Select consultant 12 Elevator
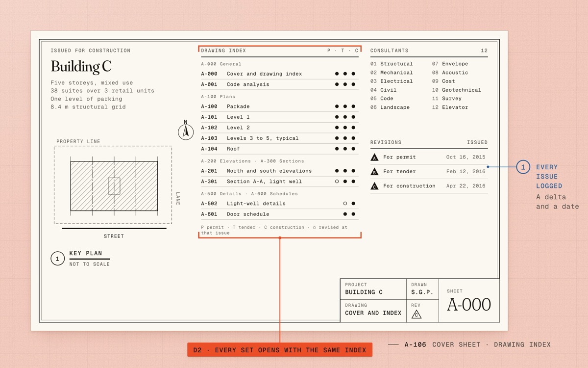 pyautogui.click(x=450, y=107)
